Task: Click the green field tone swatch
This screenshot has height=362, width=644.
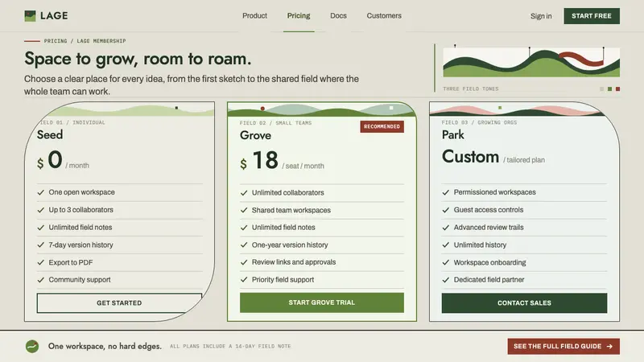Action: [x=610, y=89]
